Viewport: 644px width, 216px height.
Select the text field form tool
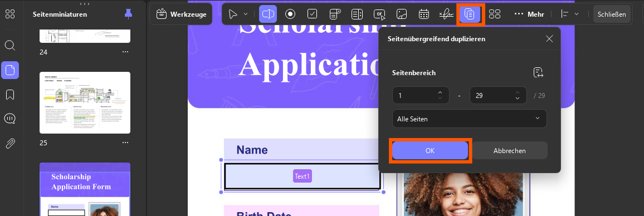click(268, 14)
